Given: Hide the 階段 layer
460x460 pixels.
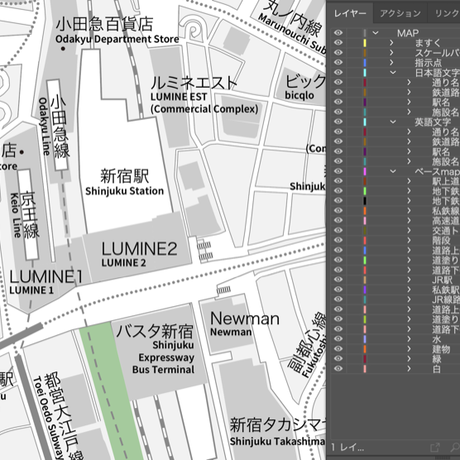Looking at the screenshot, I should (338, 240).
